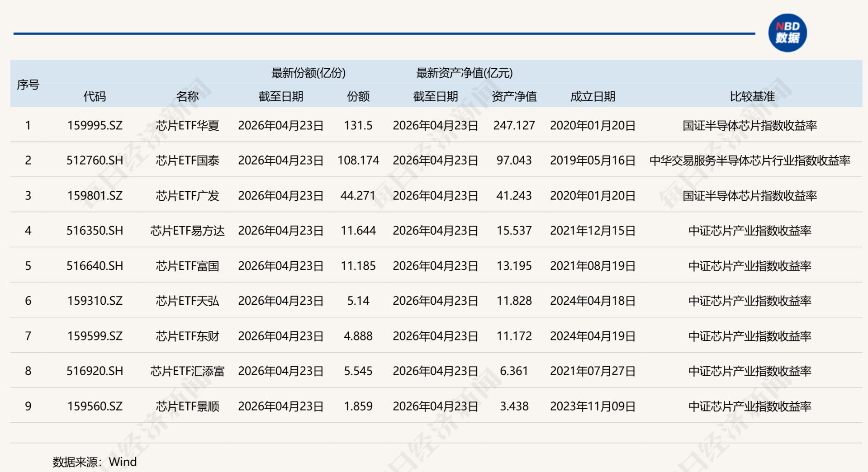
Task: Click the 成立日期 column header
Action: pyautogui.click(x=593, y=96)
